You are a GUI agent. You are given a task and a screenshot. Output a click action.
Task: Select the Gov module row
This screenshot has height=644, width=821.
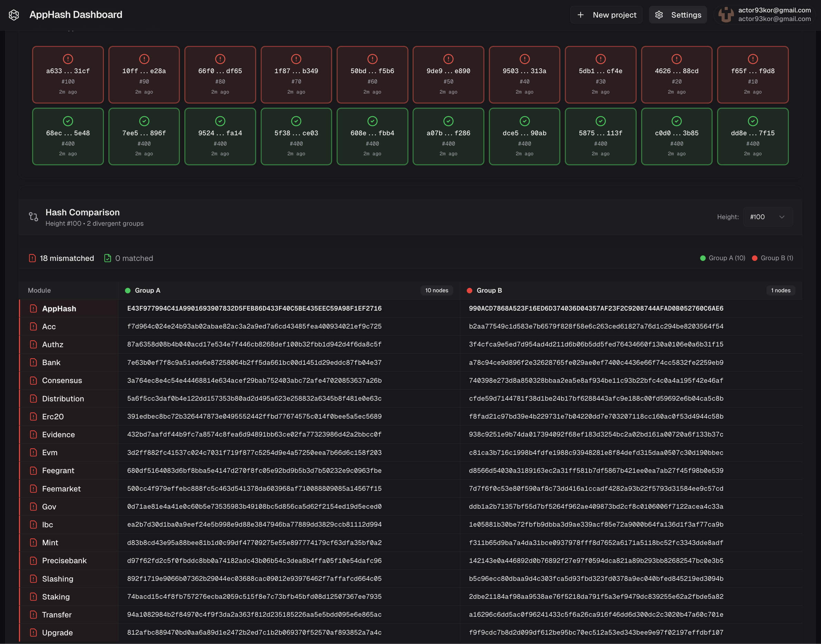(49, 506)
